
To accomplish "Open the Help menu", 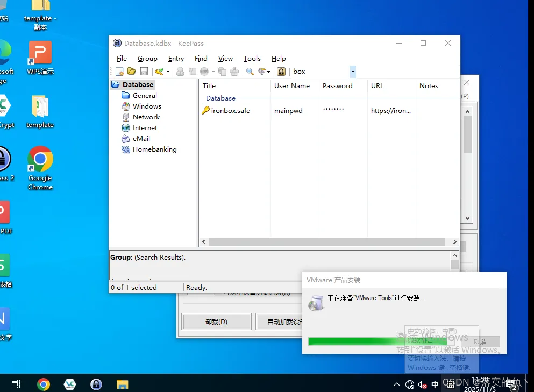I will pos(279,59).
